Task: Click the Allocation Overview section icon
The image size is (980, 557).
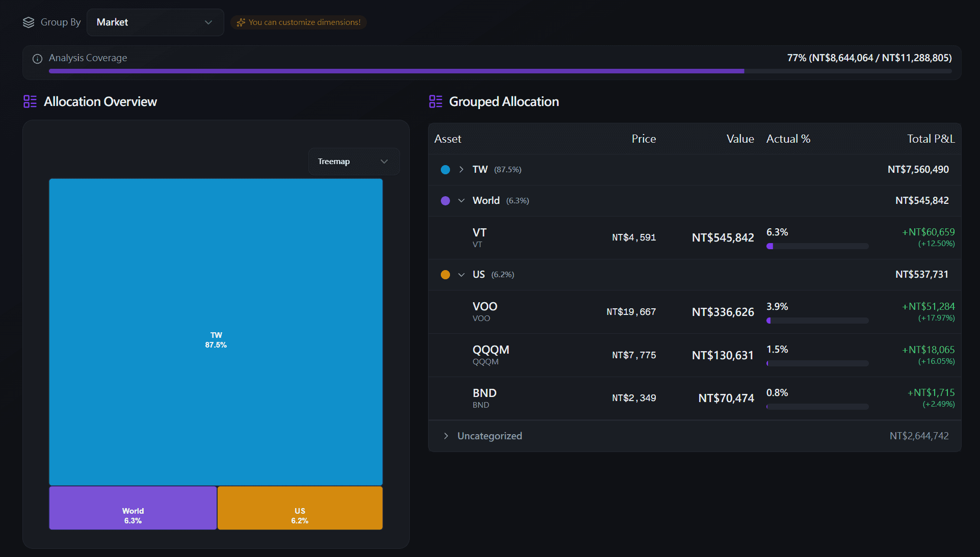Action: [30, 101]
